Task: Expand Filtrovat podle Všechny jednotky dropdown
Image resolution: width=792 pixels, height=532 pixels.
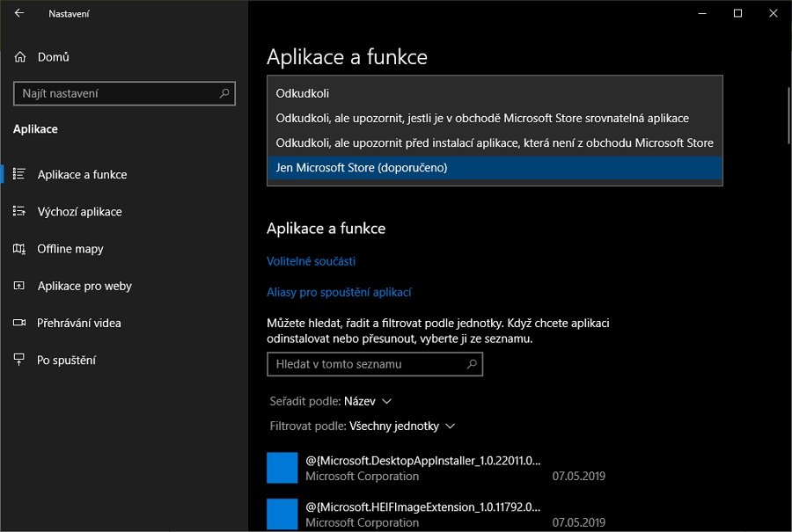Action: pyautogui.click(x=402, y=426)
